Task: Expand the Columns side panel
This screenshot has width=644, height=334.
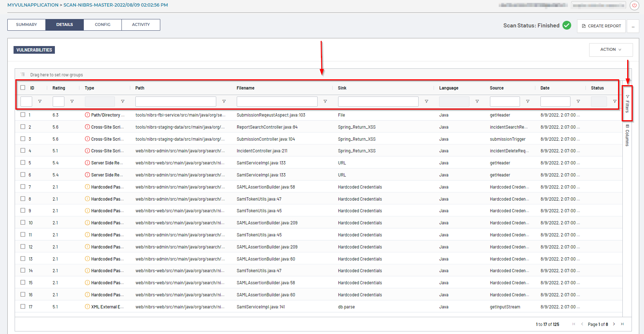Action: (x=627, y=135)
